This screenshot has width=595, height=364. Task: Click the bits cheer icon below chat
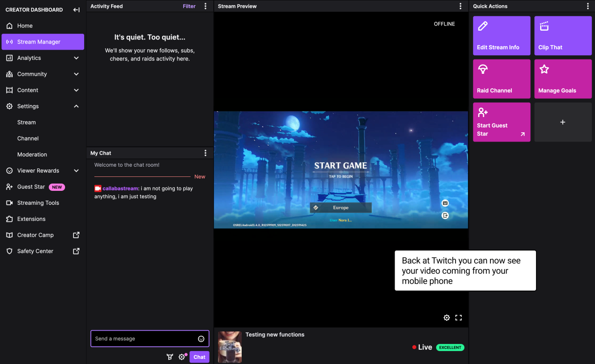click(x=170, y=357)
